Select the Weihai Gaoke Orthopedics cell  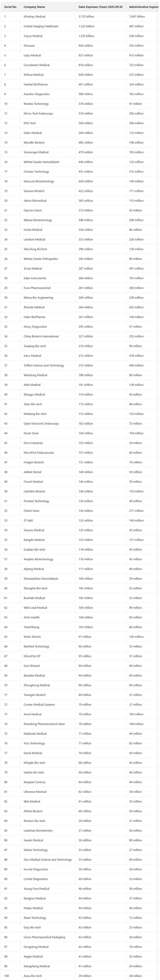pos(48,259)
